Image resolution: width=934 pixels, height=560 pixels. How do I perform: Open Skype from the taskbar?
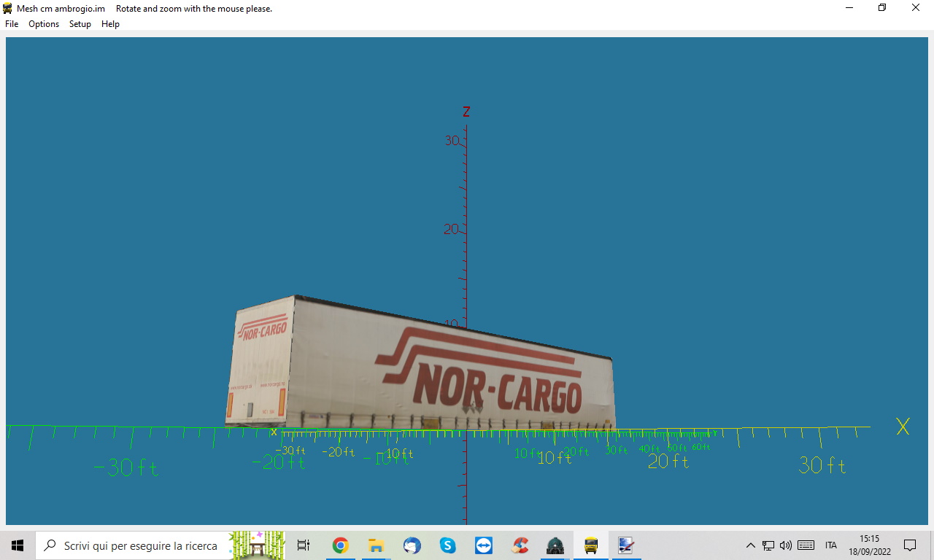pos(447,545)
